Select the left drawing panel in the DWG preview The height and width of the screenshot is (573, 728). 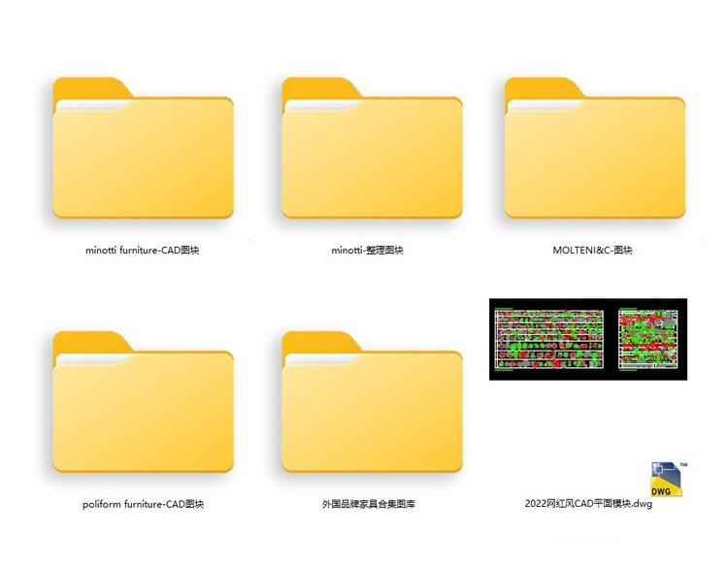[x=548, y=339]
